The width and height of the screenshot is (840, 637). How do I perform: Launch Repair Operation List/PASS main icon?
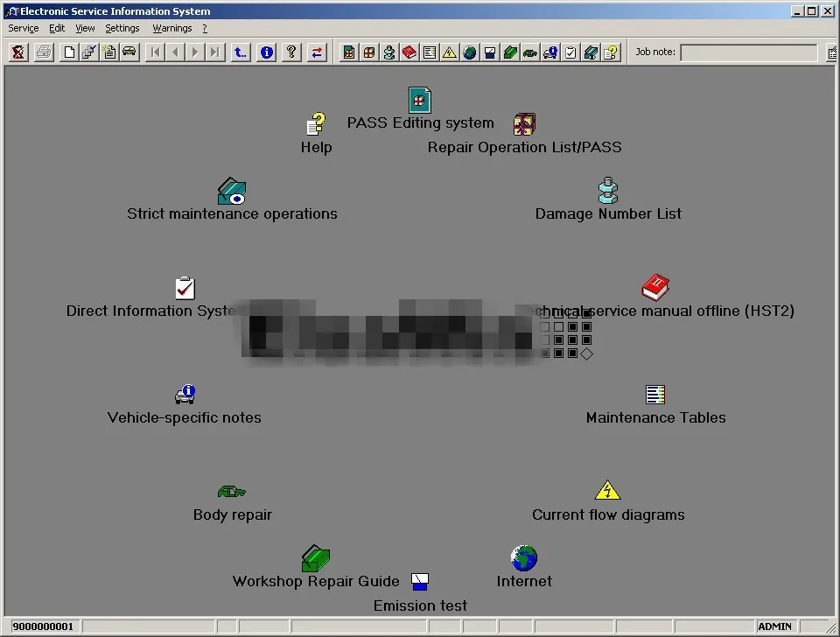[524, 123]
